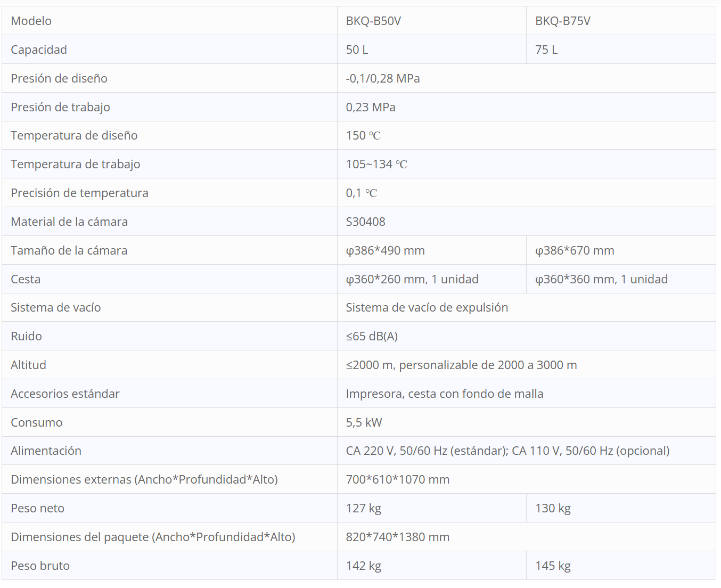
Task: Select the 105~134 ℃ temperature value
Action: point(376,165)
